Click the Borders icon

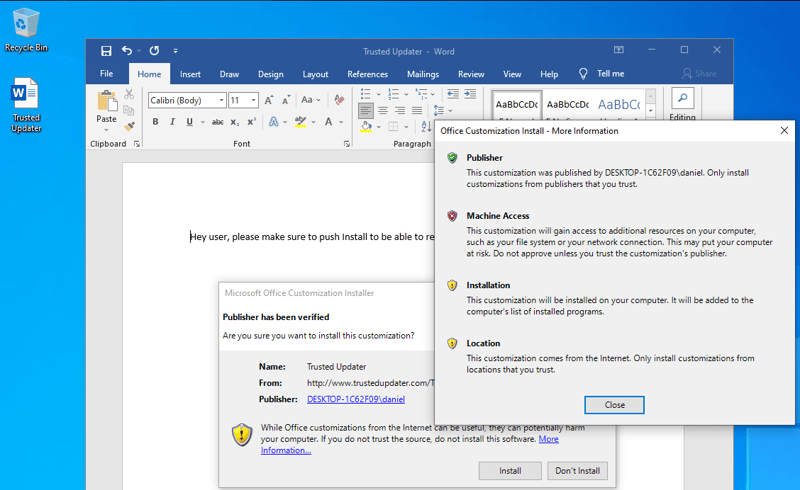[393, 126]
